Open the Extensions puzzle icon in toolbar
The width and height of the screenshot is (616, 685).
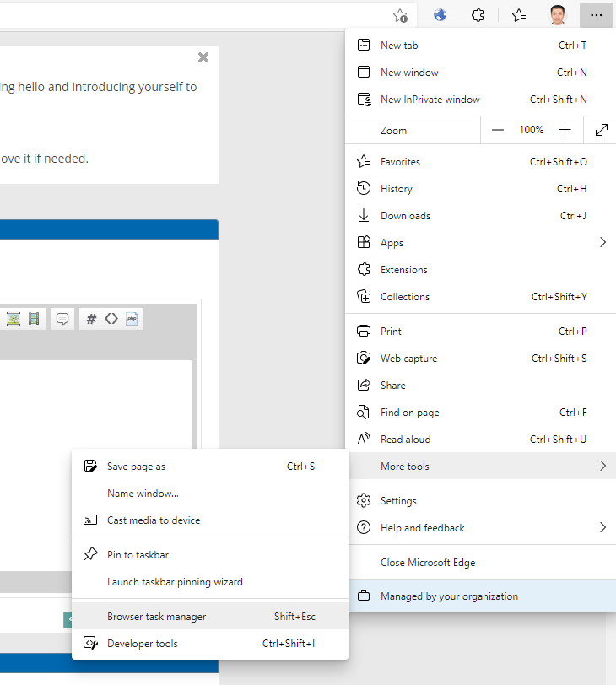click(x=478, y=15)
